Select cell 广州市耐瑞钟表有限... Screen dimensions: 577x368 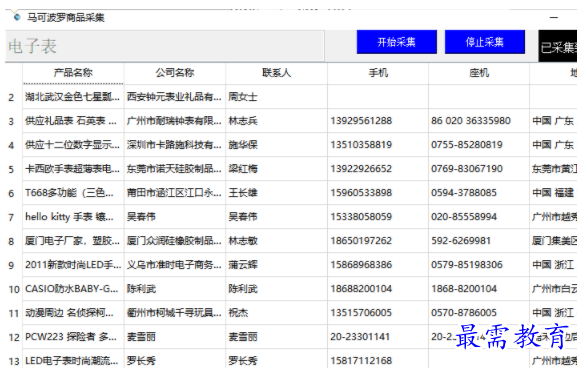(x=175, y=121)
